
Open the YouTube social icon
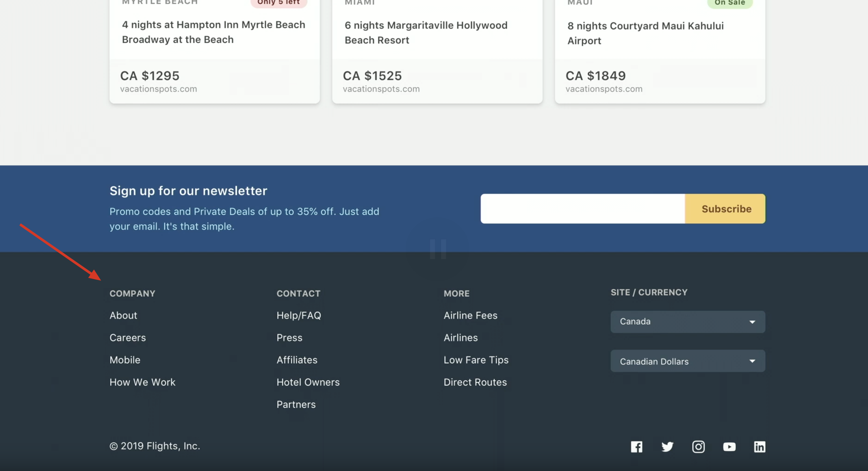[729, 447]
